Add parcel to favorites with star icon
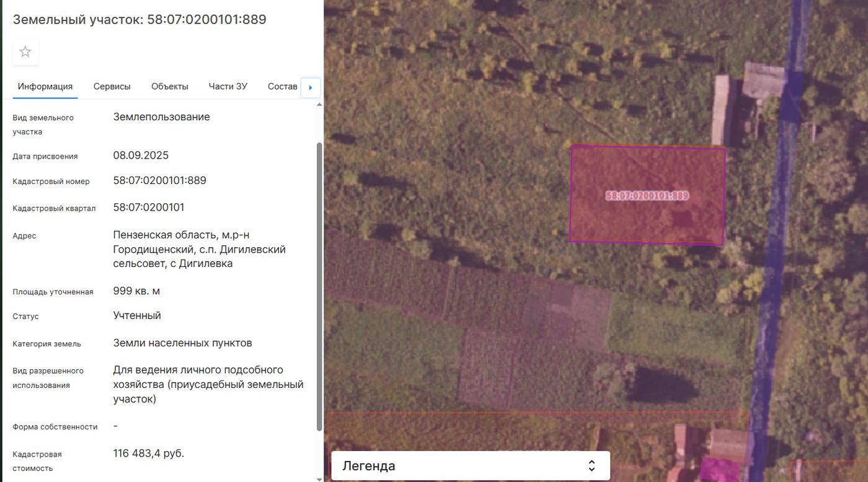The height and width of the screenshot is (482, 868). point(25,52)
